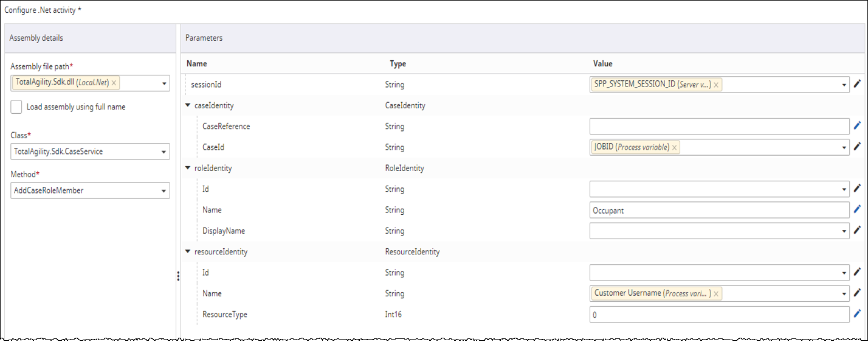This screenshot has height=342, width=868.
Task: Click the pencil for Customer Username row
Action: [x=858, y=293]
